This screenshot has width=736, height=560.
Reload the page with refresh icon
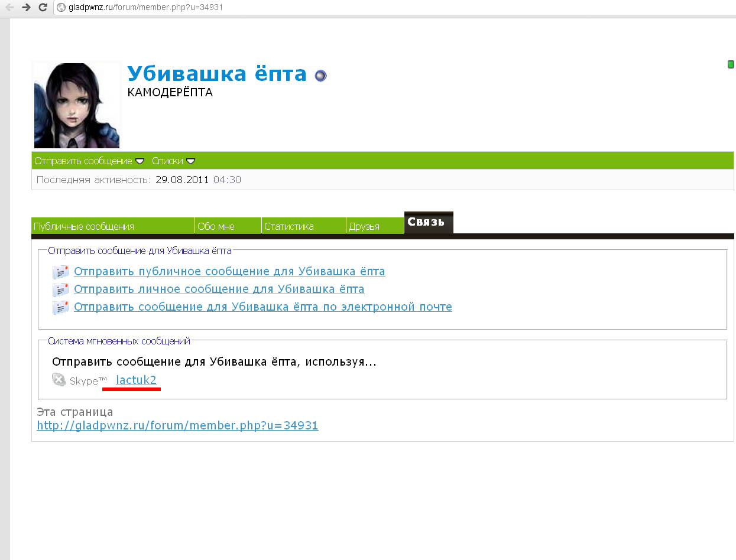pos(43,8)
